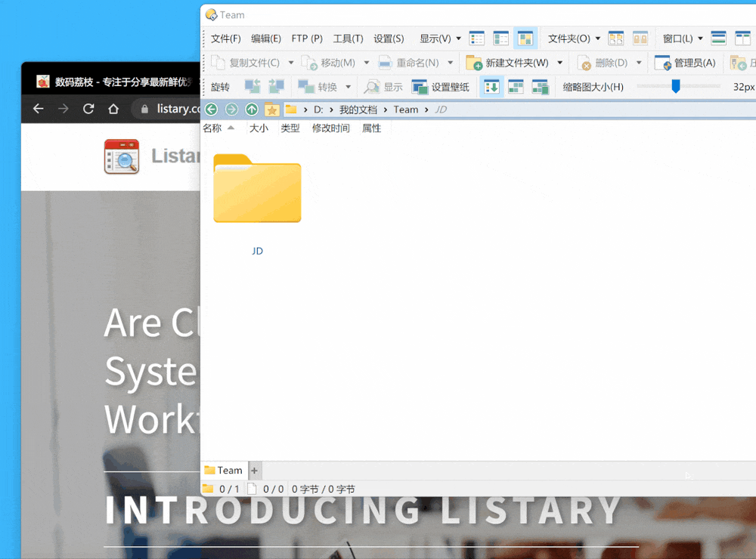
Task: Expand the 显示(V) dropdown arrow
Action: click(x=459, y=39)
